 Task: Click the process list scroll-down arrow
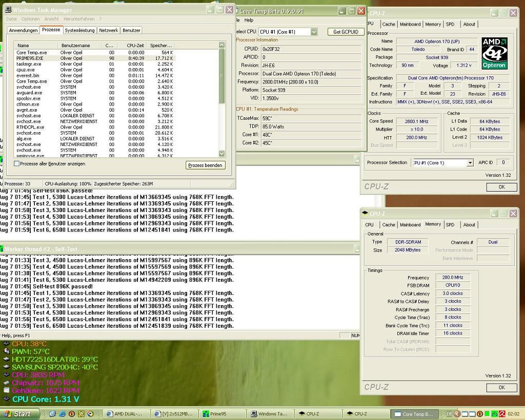click(221, 154)
